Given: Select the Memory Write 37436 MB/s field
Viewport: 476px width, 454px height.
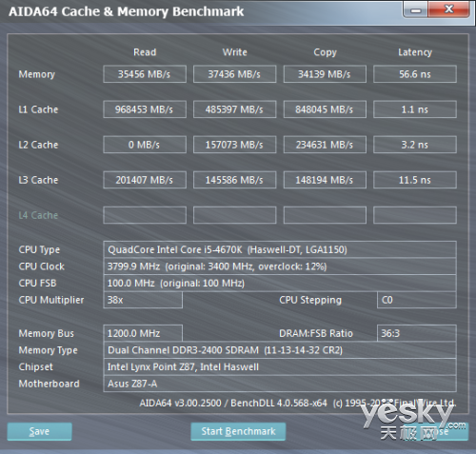Looking at the screenshot, I should [234, 74].
